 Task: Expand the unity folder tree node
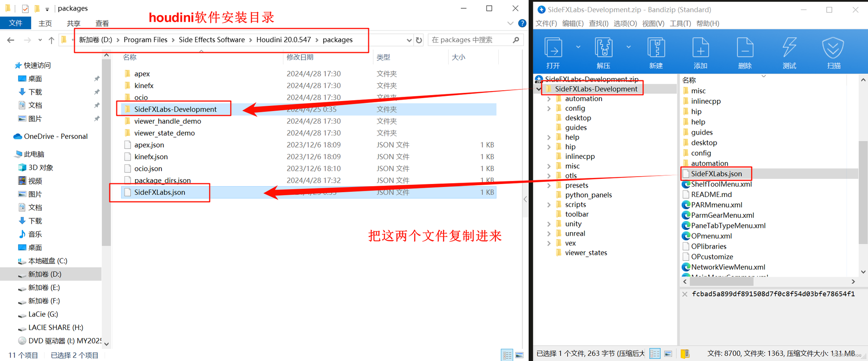[x=549, y=224]
